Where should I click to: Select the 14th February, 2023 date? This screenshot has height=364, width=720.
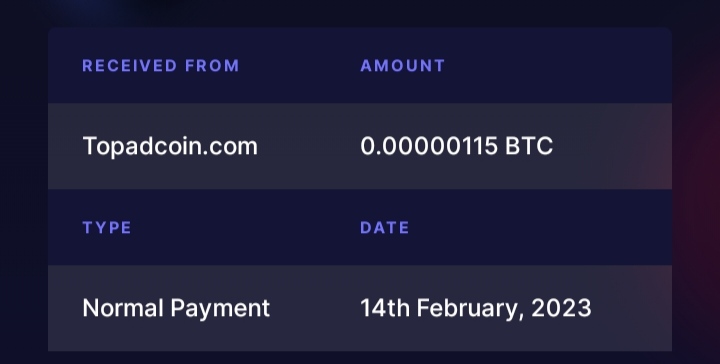click(x=476, y=308)
